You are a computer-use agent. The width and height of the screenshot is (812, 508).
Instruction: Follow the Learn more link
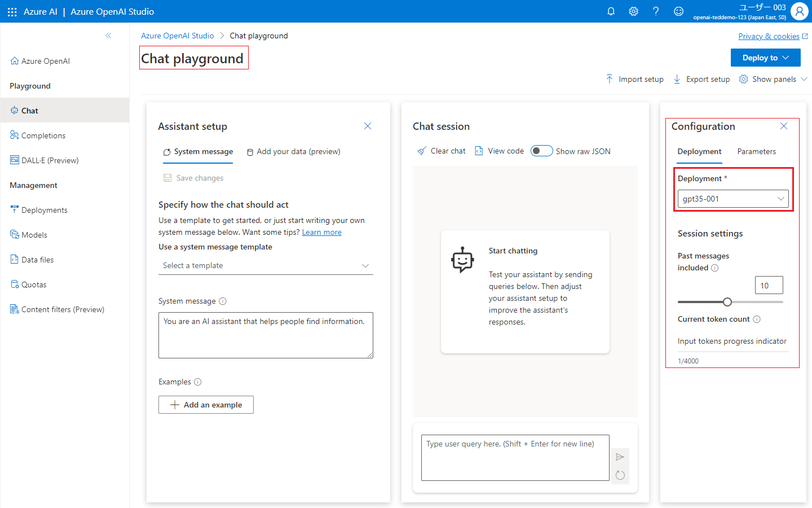point(321,232)
